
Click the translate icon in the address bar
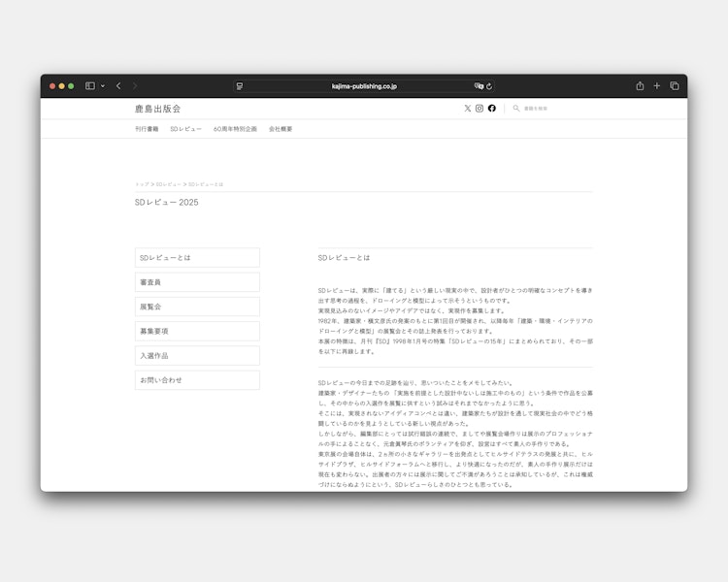(x=479, y=86)
